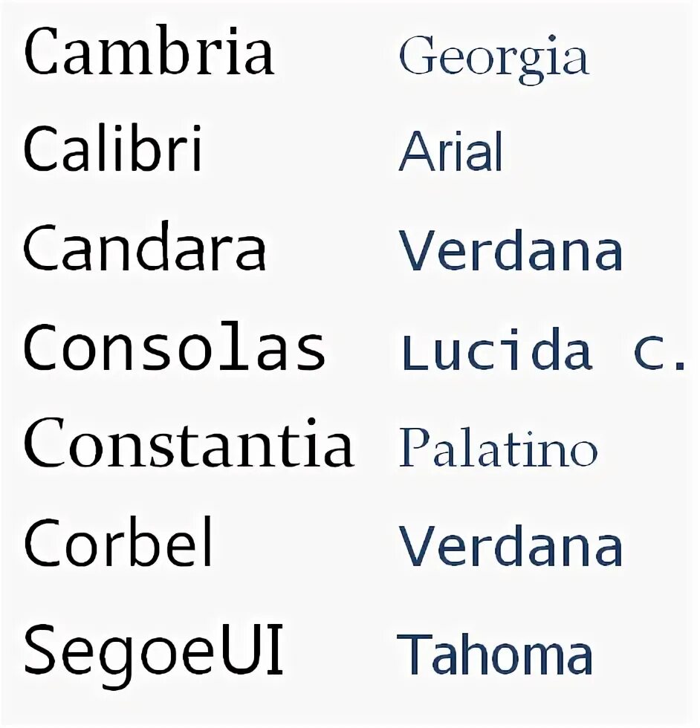Click the Tahoma font sample
This screenshot has width=700, height=728.
click(x=495, y=654)
